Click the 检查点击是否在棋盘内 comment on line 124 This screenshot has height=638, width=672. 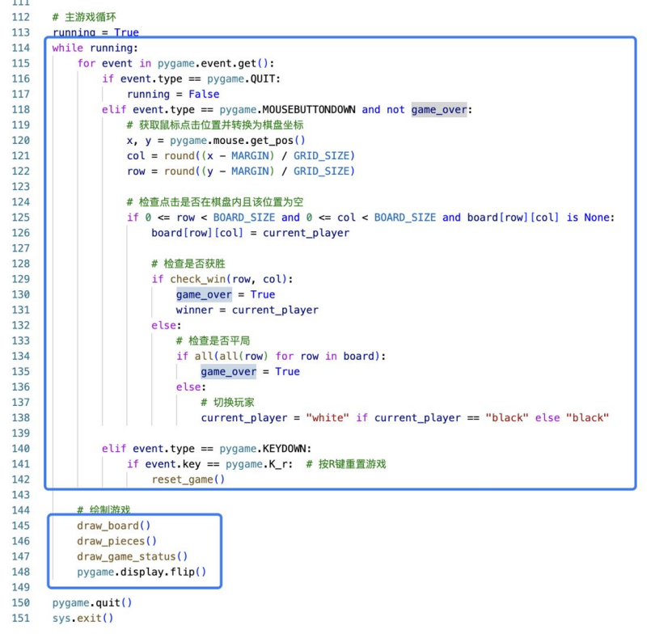[x=215, y=202]
